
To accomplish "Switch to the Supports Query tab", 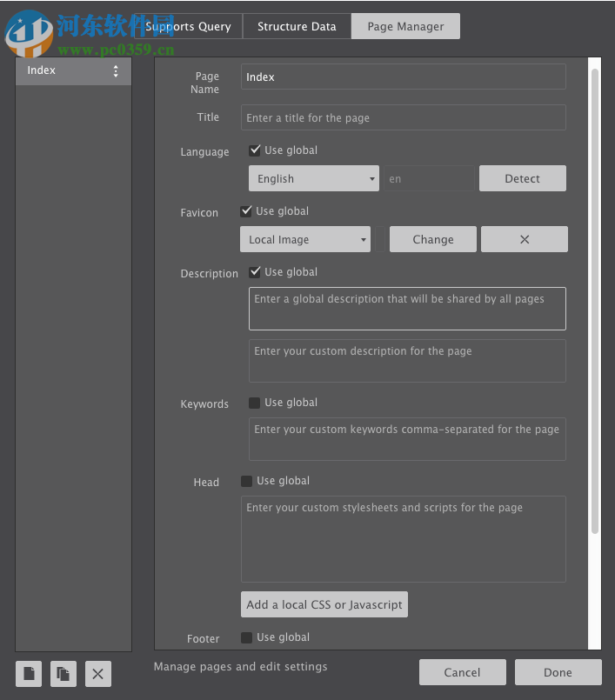I will [x=188, y=26].
